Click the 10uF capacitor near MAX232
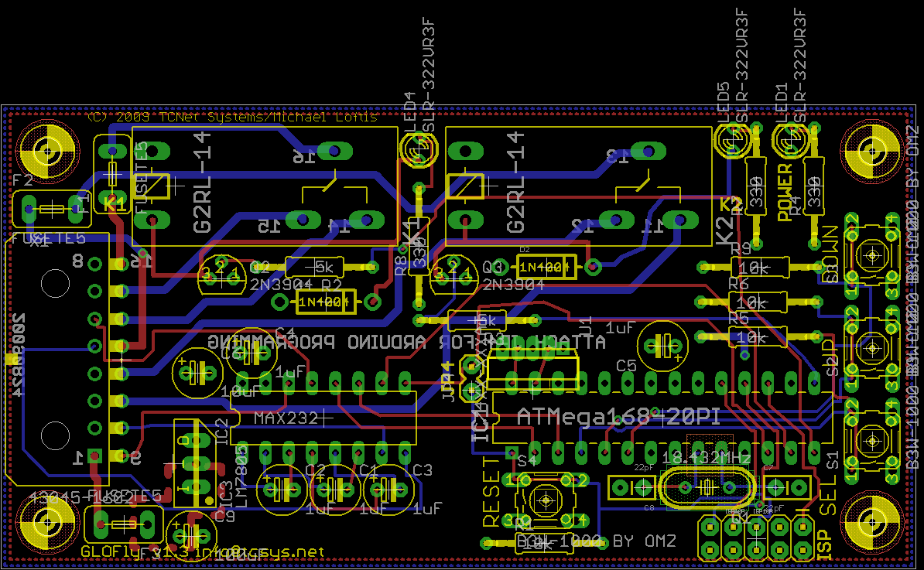 [197, 373]
